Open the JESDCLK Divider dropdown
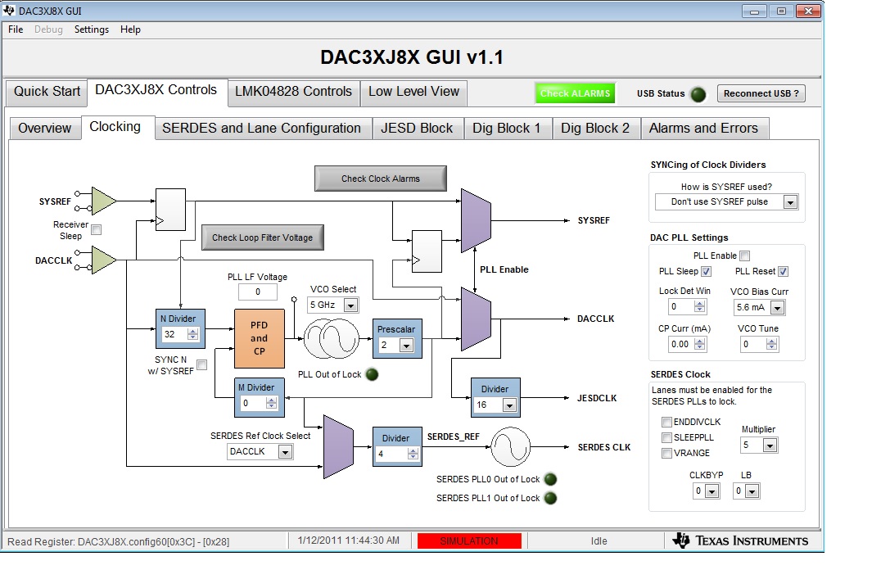 pyautogui.click(x=509, y=405)
